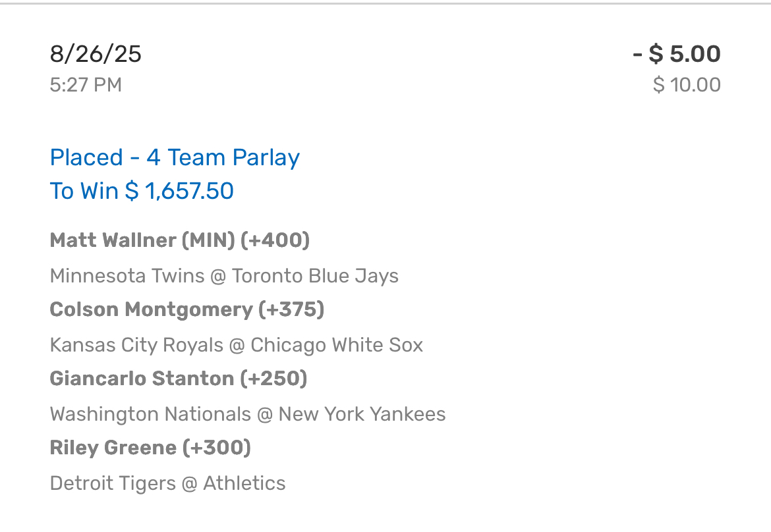Click the - $ 5.00 wager amount
Image resolution: width=771 pixels, height=532 pixels.
pos(677,54)
